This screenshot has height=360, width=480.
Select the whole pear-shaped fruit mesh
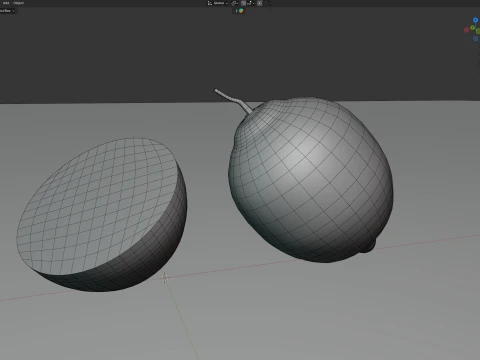(310, 180)
